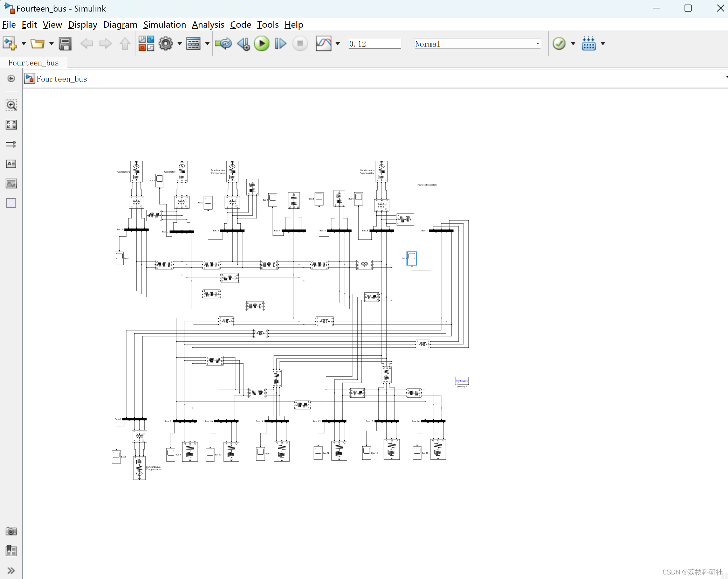This screenshot has height=579, width=728.
Task: Click the Zoom tool in palette
Action: click(11, 105)
